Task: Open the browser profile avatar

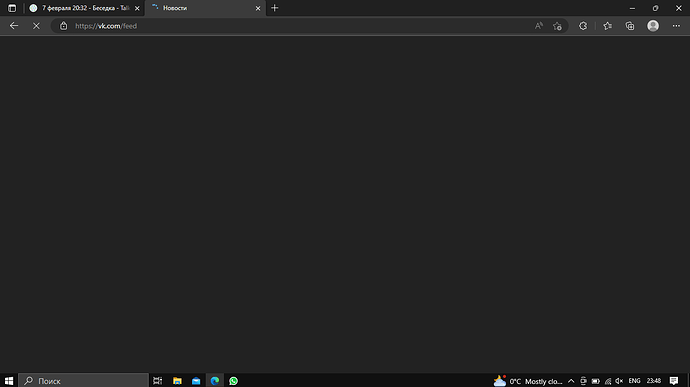Action: (x=653, y=26)
